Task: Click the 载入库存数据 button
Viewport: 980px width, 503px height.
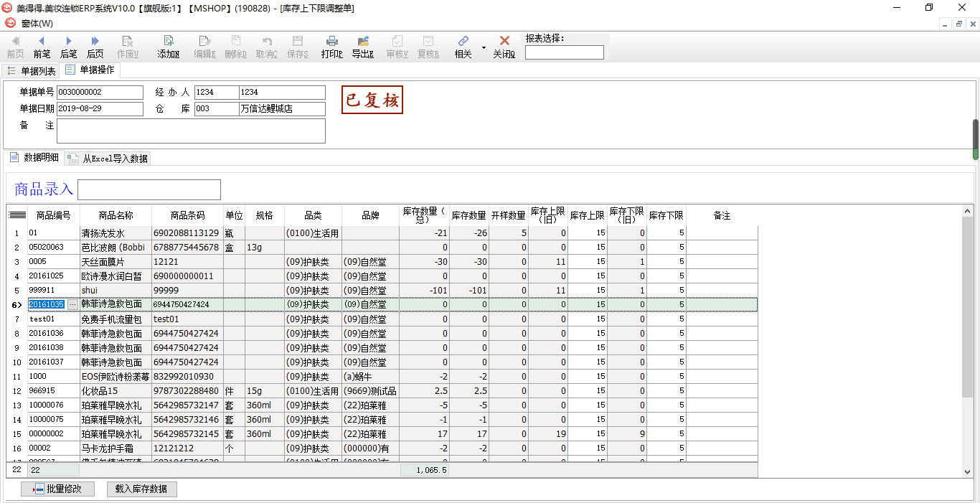Action: 142,489
